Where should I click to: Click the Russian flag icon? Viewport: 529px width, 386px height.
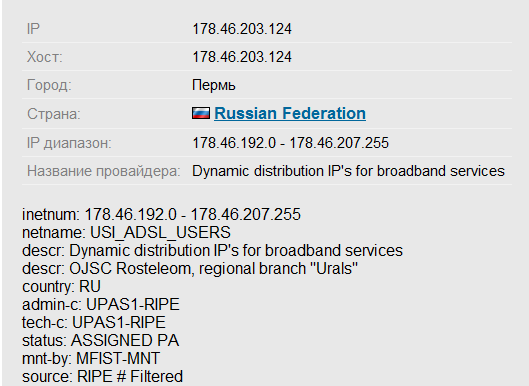[x=201, y=113]
